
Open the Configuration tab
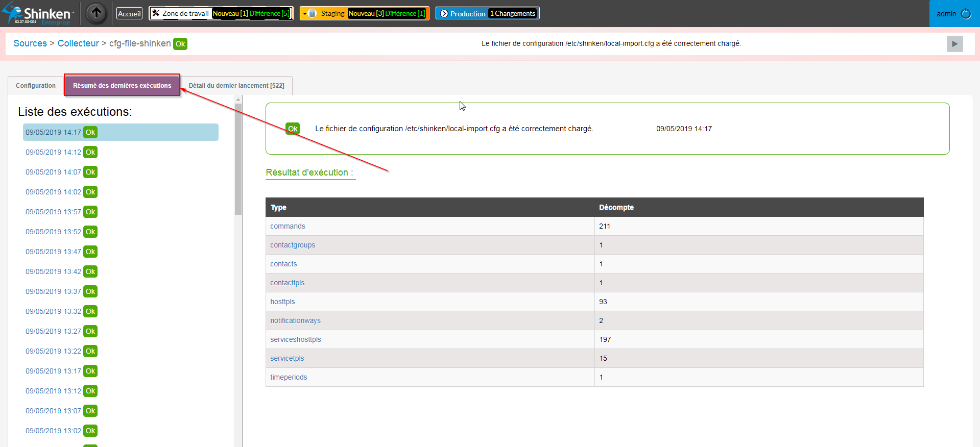tap(36, 86)
